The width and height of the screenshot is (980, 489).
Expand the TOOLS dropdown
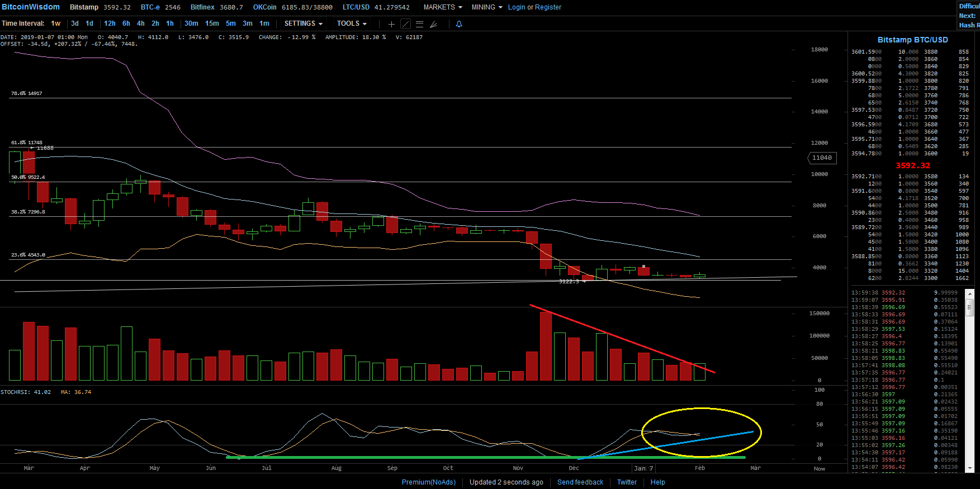(352, 23)
